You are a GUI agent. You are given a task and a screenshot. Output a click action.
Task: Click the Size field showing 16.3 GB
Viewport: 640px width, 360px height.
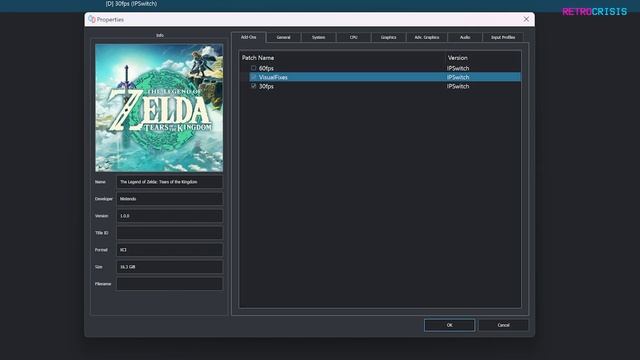(170, 267)
